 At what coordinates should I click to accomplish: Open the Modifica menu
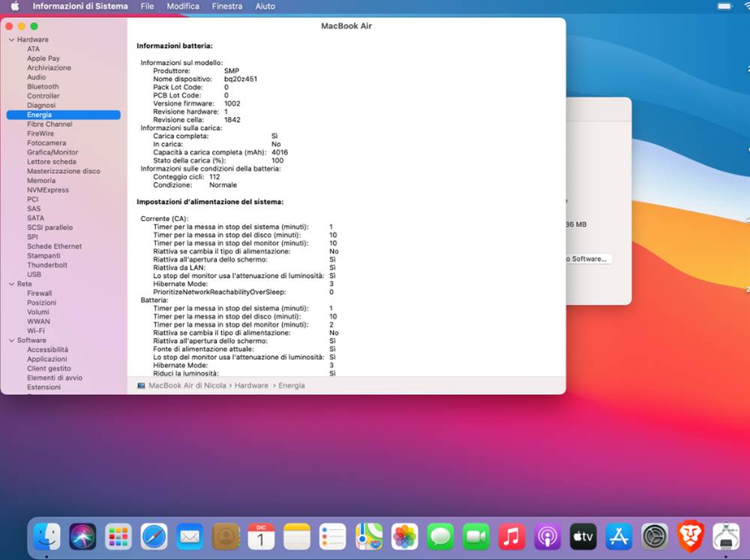[183, 6]
